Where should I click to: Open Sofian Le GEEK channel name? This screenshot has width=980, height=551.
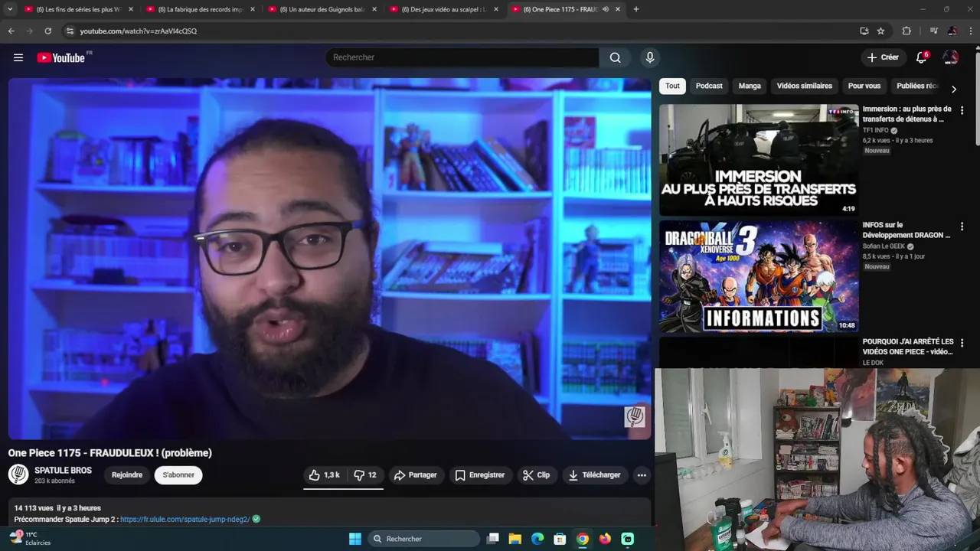pyautogui.click(x=884, y=246)
